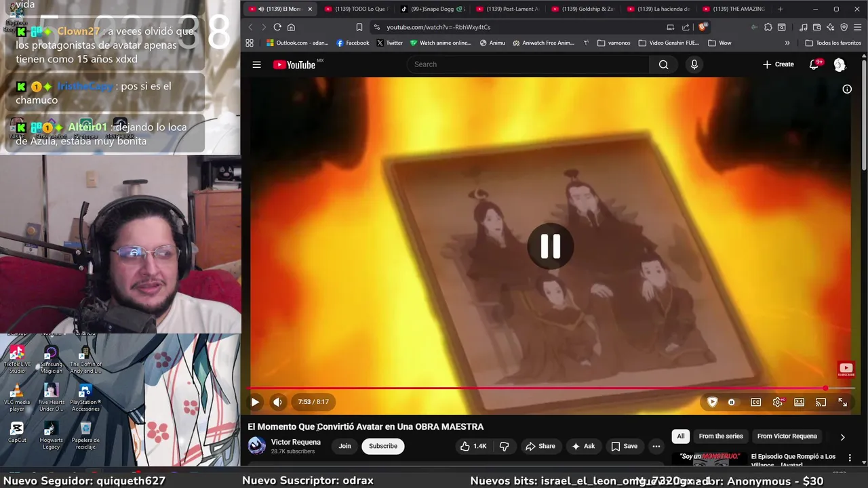This screenshot has height=488, width=868.
Task: Open the Soy un Monstruo video thumbnail
Action: [709, 459]
